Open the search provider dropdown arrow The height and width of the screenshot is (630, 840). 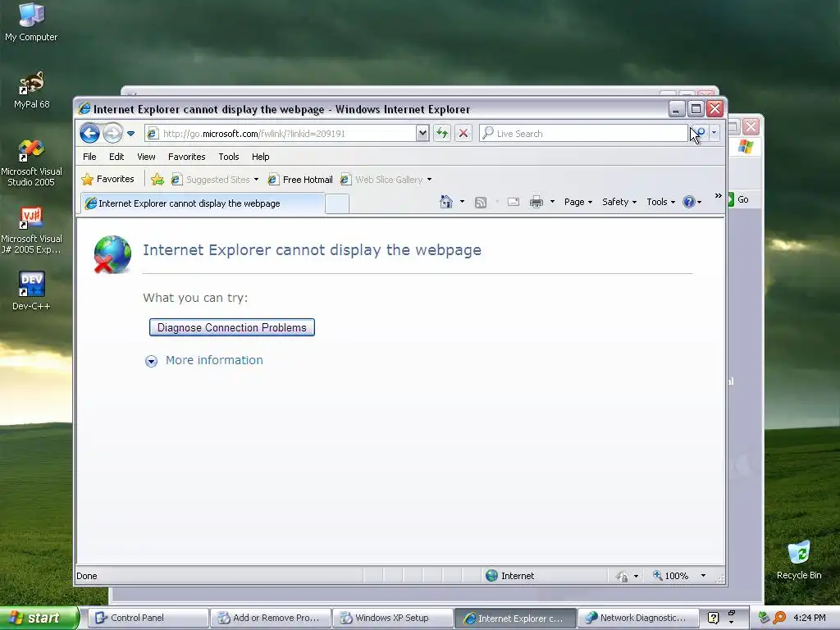pos(714,133)
